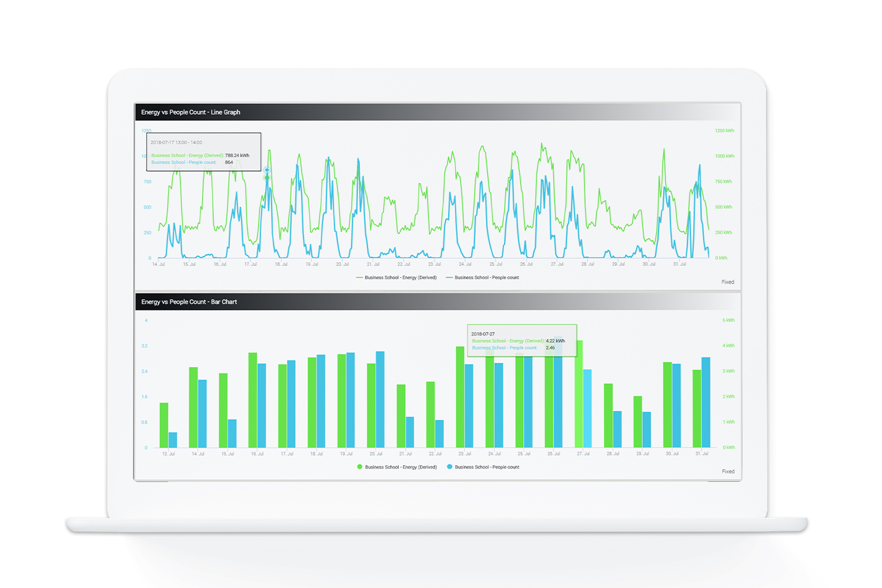This screenshot has height=588, width=882.
Task: Click the '20. Jul' axis label on the line graph
Action: coord(343,265)
